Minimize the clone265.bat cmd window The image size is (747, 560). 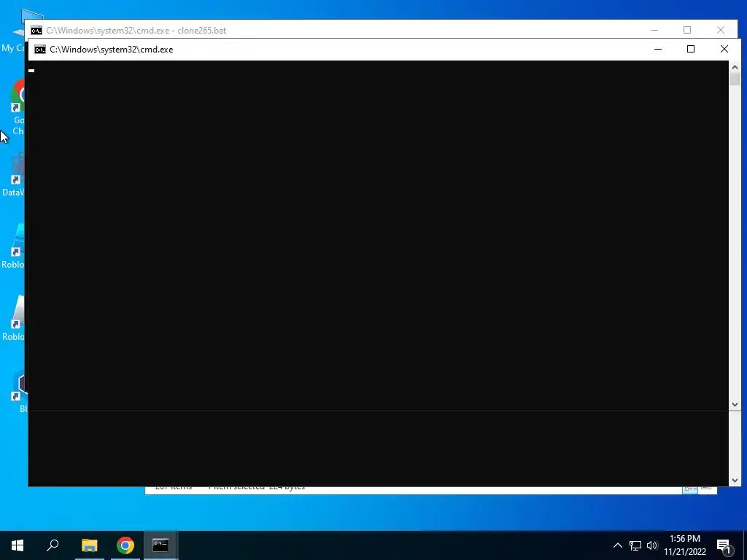point(654,30)
